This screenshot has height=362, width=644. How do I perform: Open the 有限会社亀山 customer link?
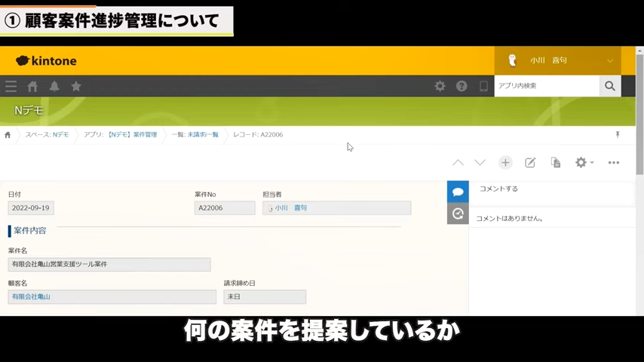pos(31,296)
